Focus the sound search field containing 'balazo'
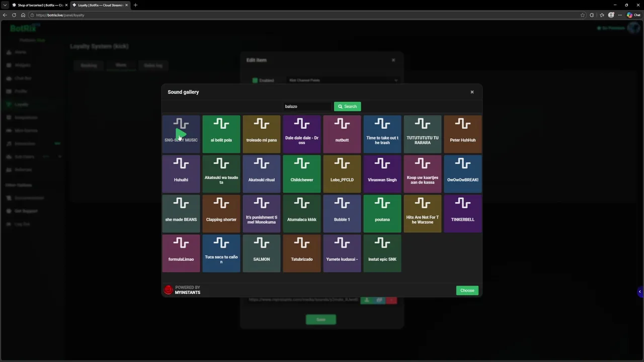This screenshot has width=644, height=362. point(307,106)
